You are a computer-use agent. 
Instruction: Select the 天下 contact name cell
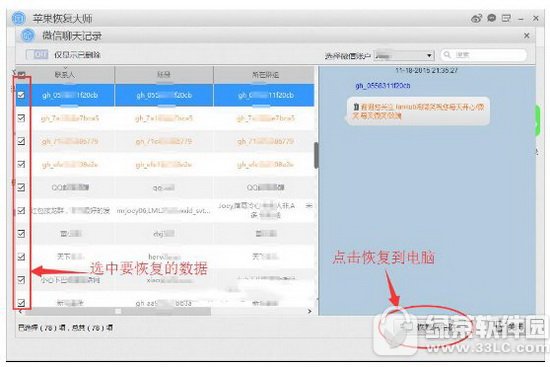(70, 257)
